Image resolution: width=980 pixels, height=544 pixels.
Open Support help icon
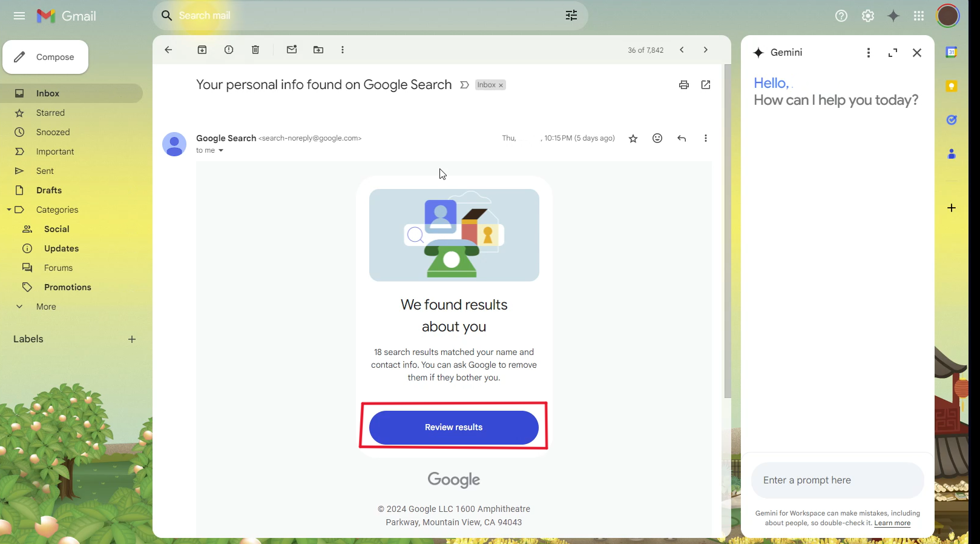(841, 16)
